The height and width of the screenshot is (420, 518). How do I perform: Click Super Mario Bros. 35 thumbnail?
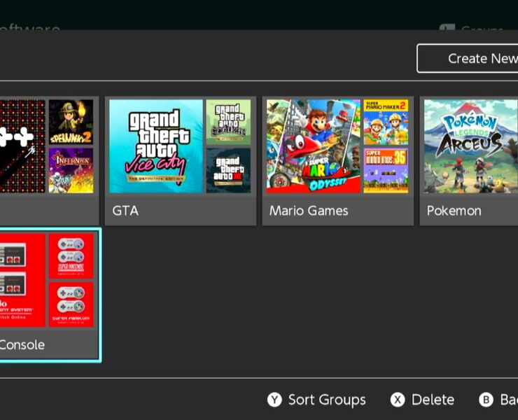[386, 171]
